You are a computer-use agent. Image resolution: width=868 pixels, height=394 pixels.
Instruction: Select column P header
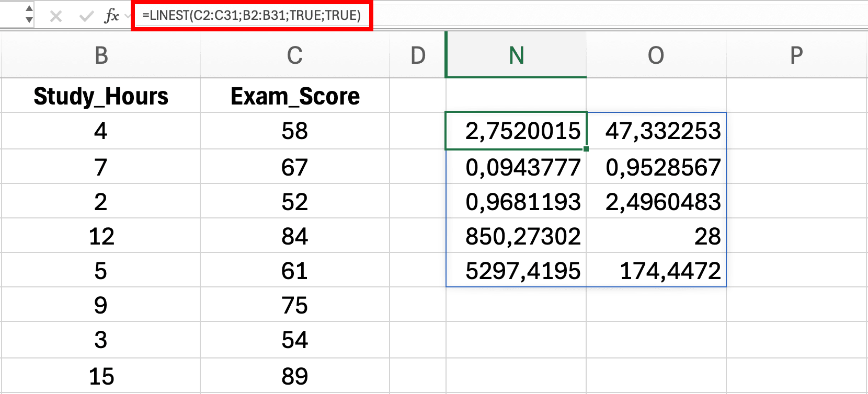click(796, 55)
